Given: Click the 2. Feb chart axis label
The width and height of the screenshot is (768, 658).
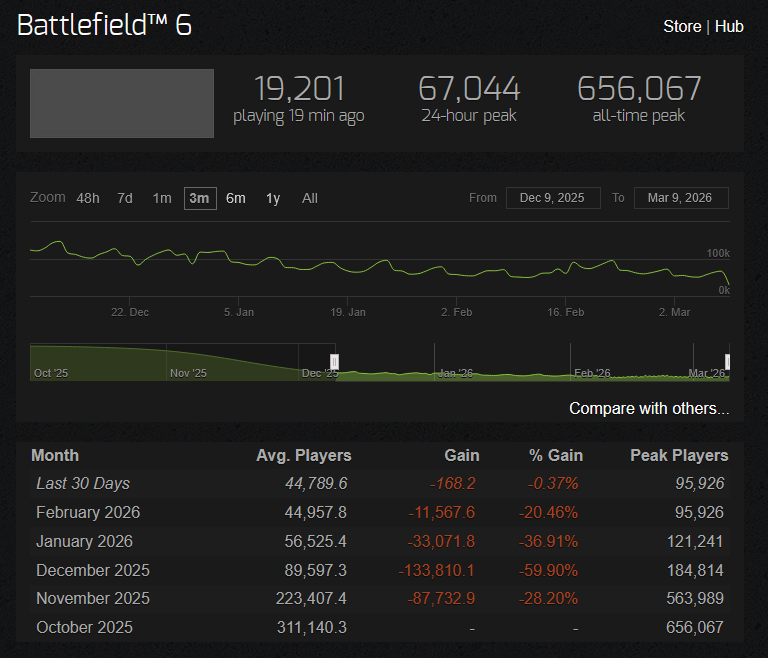Looking at the screenshot, I should (x=456, y=312).
